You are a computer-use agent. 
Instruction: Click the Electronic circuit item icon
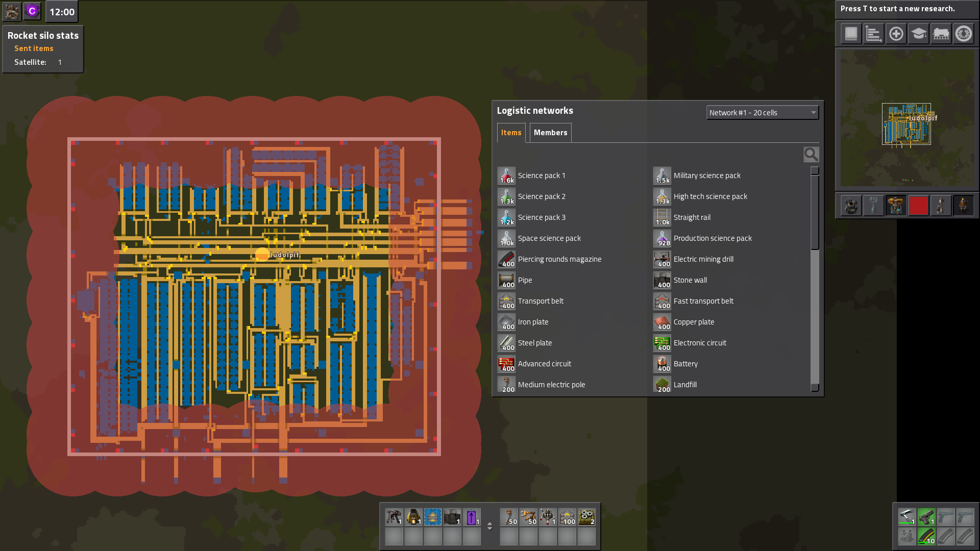[662, 343]
